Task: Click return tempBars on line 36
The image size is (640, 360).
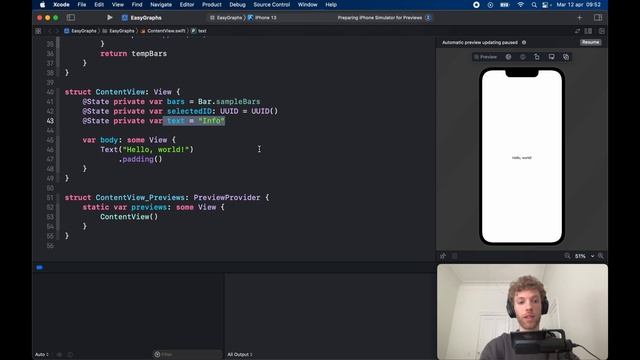Action: tap(133, 53)
